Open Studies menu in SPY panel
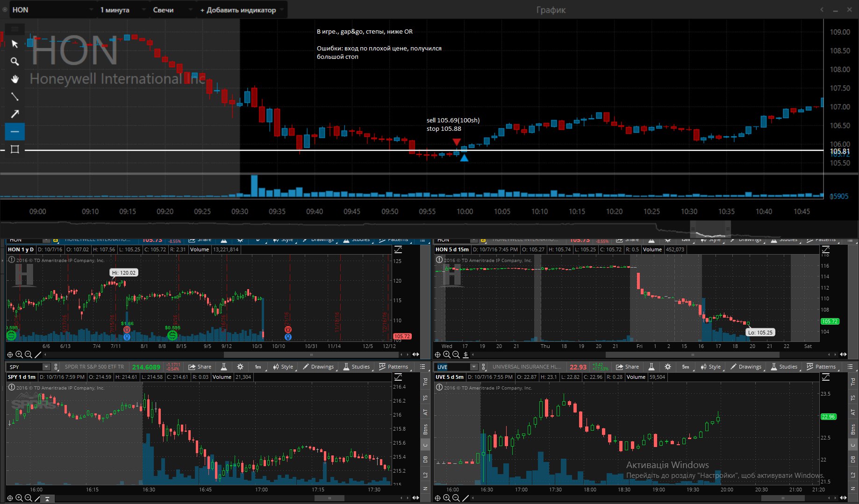The image size is (859, 504). tap(356, 367)
